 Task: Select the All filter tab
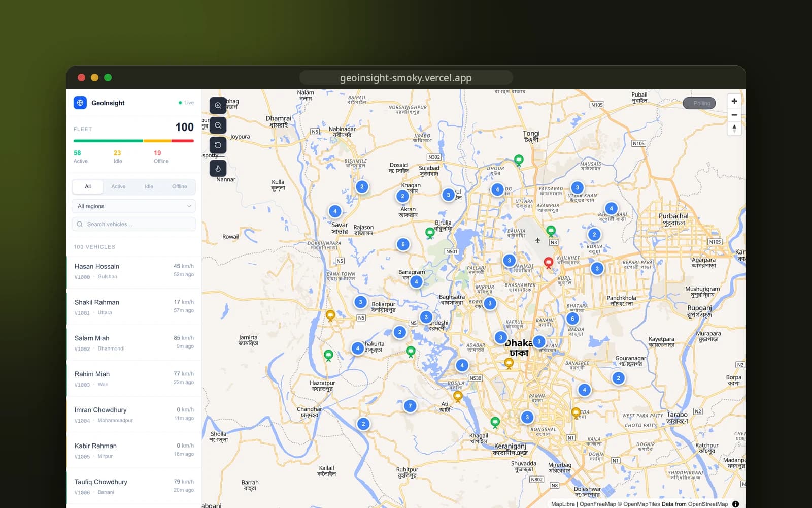88,186
